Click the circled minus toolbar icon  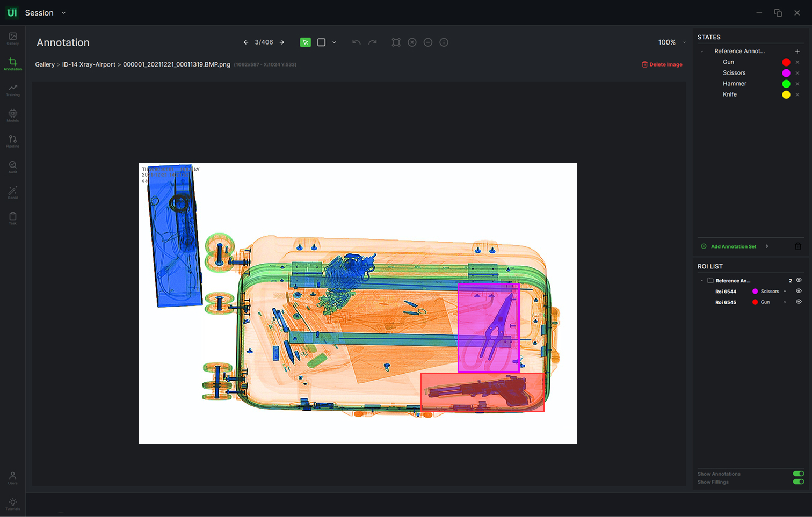pyautogui.click(x=428, y=42)
